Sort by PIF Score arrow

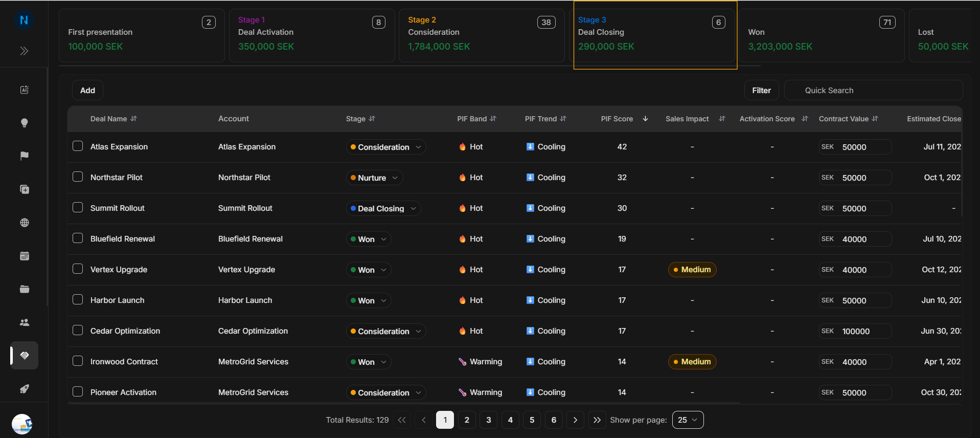click(645, 119)
